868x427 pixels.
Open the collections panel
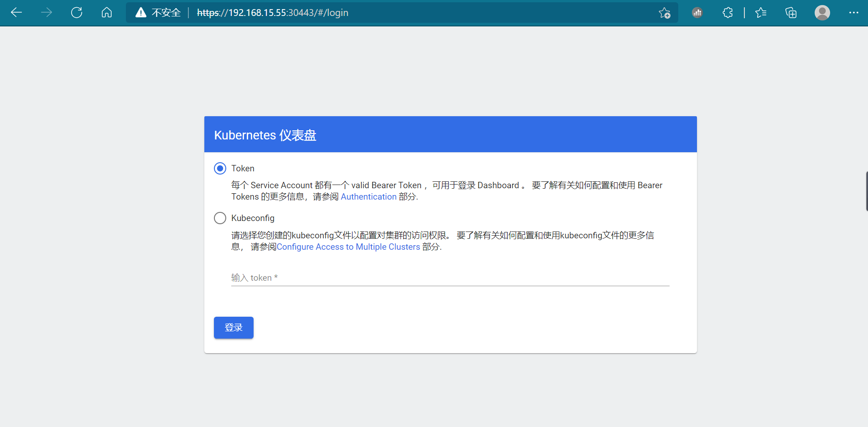(x=791, y=13)
